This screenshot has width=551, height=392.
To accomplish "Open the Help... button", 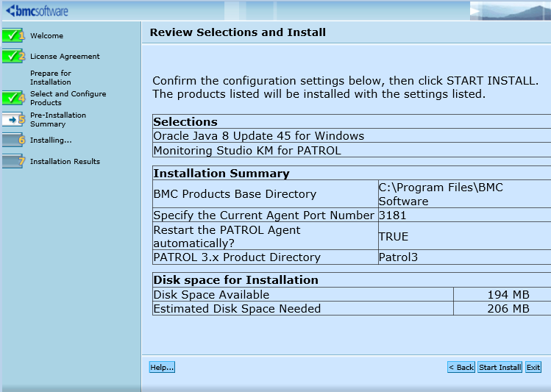I will [162, 368].
